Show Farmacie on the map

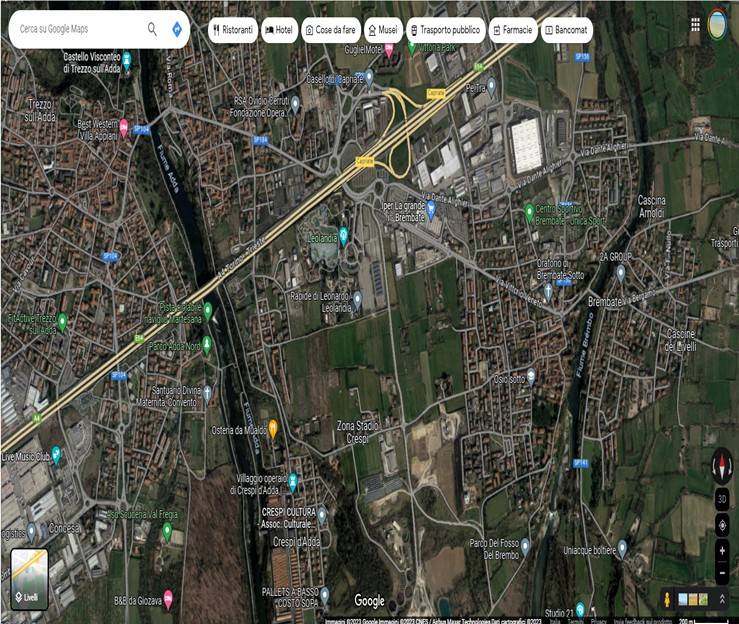tap(512, 30)
